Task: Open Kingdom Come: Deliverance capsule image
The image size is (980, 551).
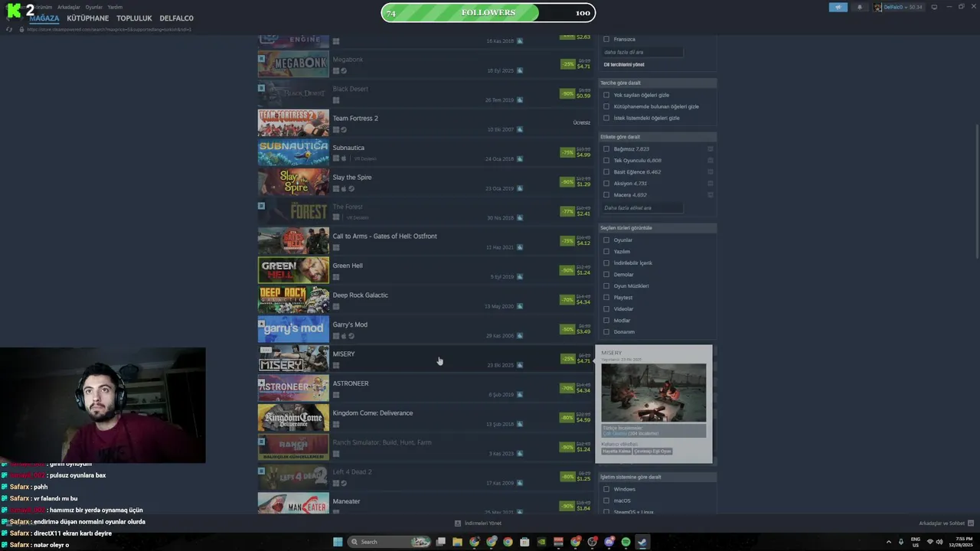Action: 293,417
